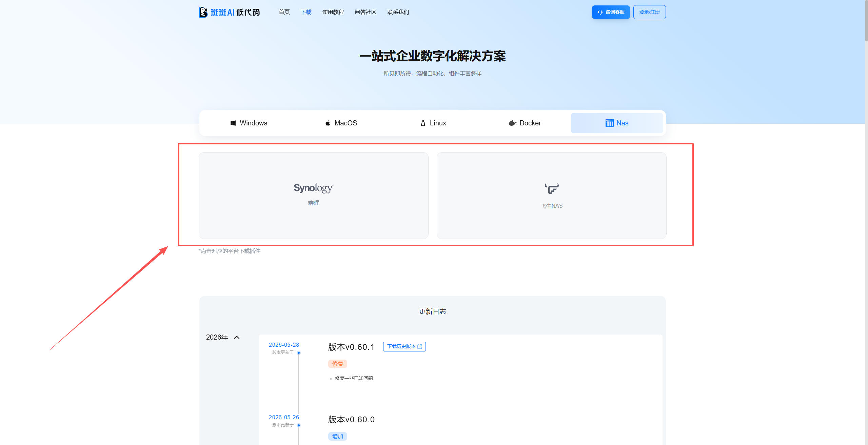The width and height of the screenshot is (868, 445).
Task: Click the 2026-05-28 date entry
Action: point(284,345)
